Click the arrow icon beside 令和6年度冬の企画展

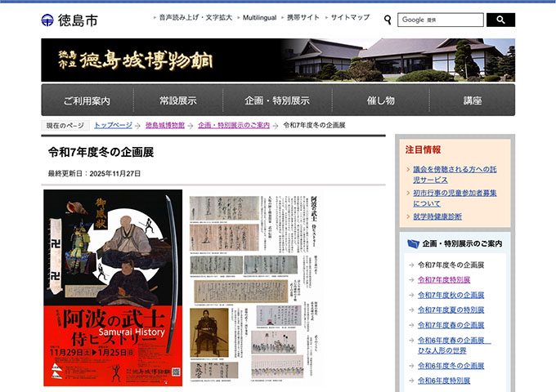coord(411,366)
